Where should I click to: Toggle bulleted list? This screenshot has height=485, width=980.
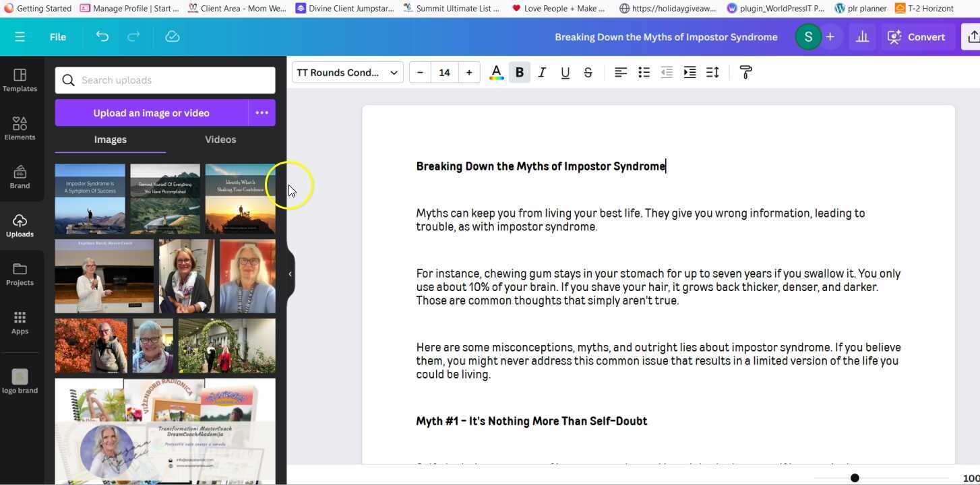point(644,73)
